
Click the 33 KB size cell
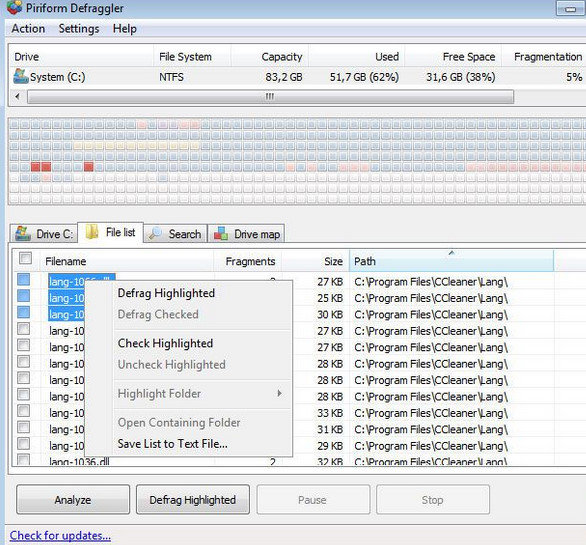point(330,413)
